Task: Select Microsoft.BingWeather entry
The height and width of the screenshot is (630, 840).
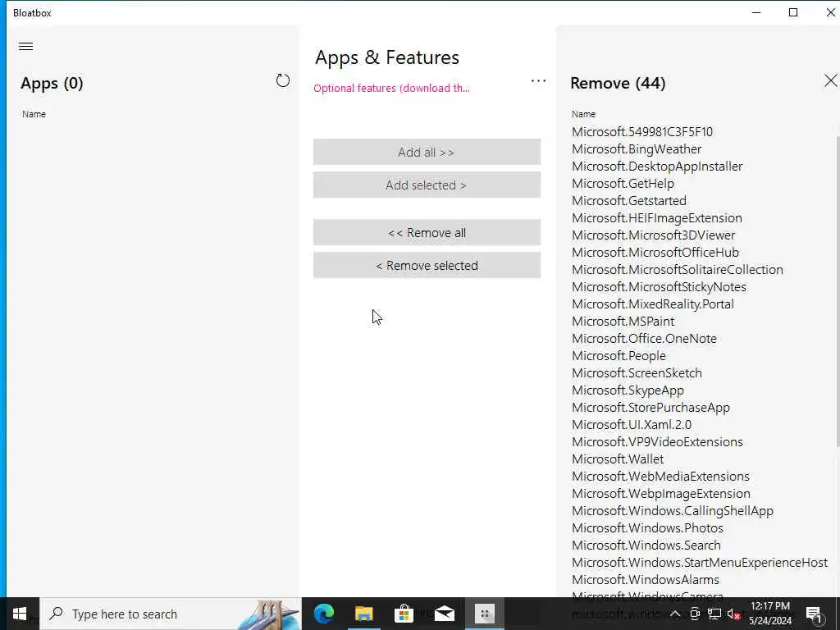Action: [637, 149]
